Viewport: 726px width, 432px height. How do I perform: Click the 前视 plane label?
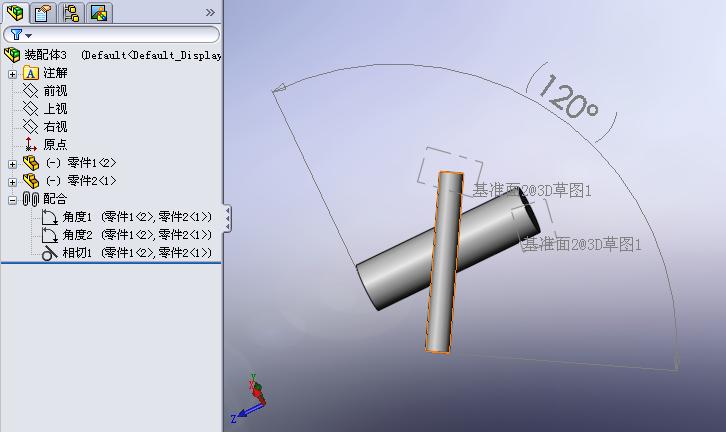[x=55, y=91]
